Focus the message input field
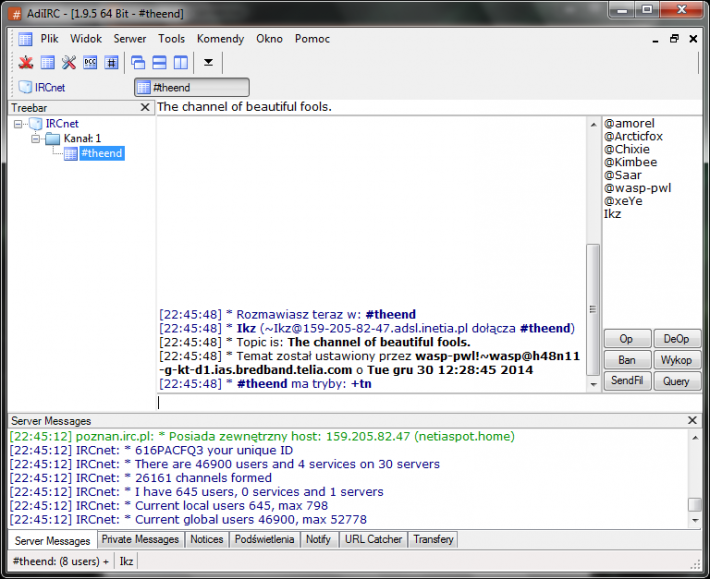Screen dimensions: 710x579 click(428, 402)
